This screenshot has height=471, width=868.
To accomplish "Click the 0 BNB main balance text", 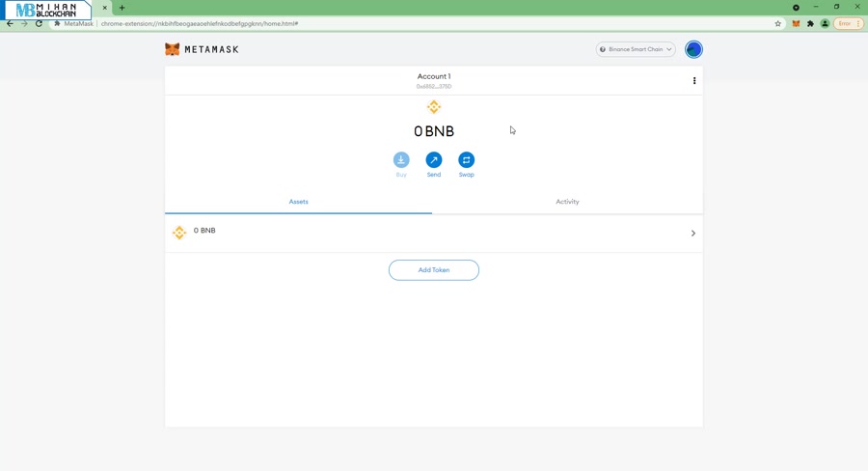I will (x=434, y=131).
